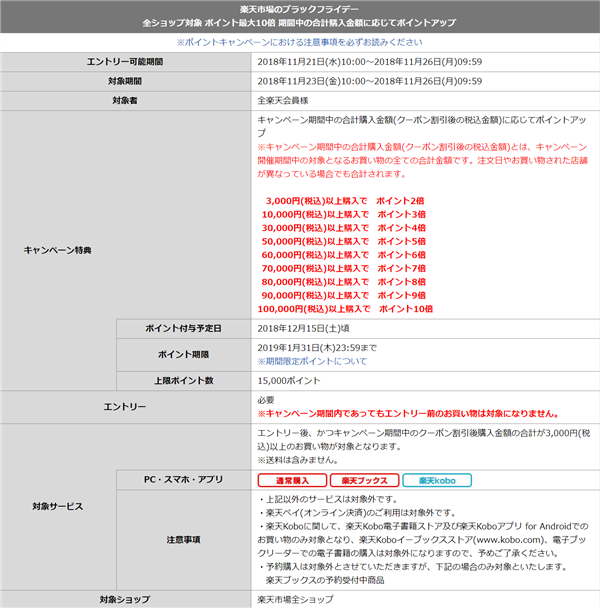
Task: Select the 対象期間 row header
Action: click(126, 81)
